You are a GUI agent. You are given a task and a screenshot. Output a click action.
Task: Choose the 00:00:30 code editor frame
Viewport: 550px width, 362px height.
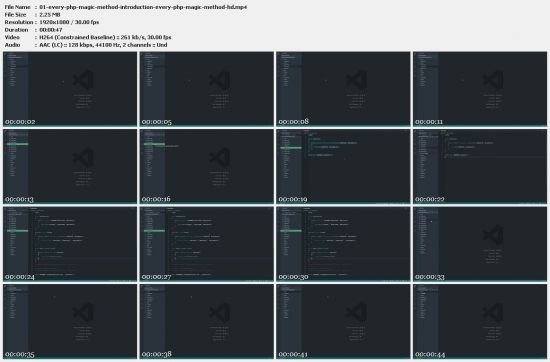pos(343,244)
